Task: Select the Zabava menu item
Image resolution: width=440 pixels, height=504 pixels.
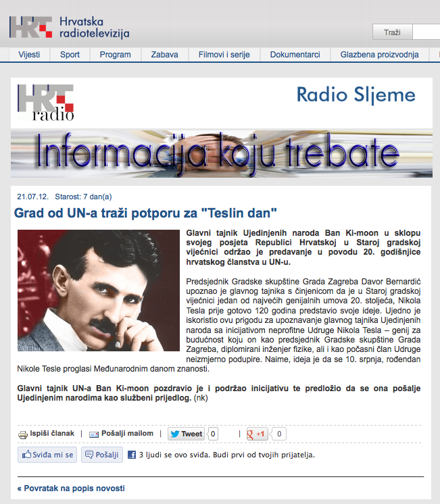Action: (165, 55)
